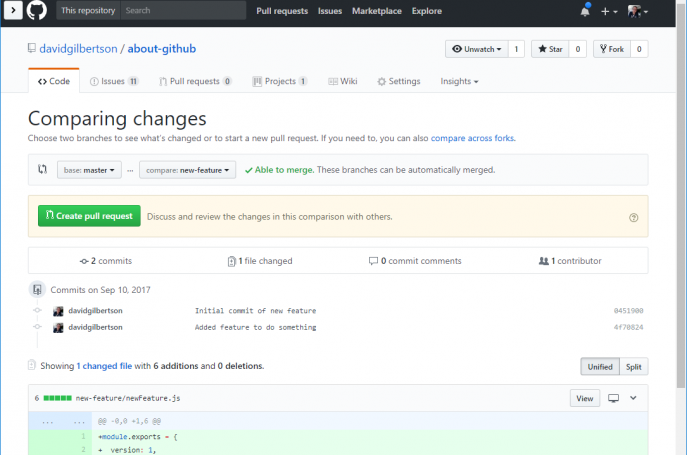The image size is (687, 455).
Task: Star the repository
Action: (550, 49)
